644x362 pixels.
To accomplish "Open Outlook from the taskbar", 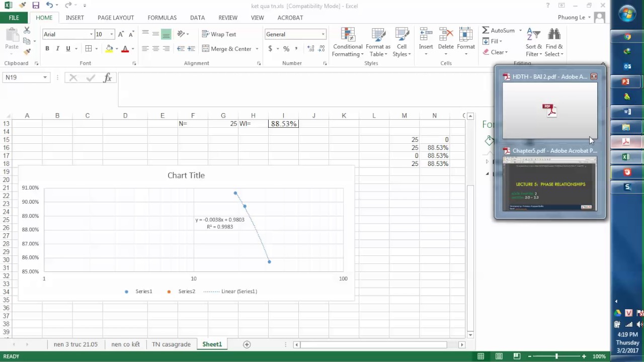I will click(x=627, y=66).
